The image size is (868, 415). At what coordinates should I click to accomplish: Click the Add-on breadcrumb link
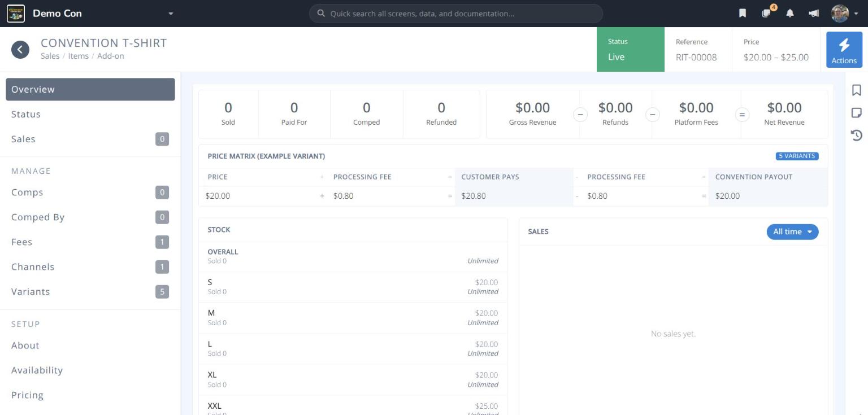click(110, 56)
